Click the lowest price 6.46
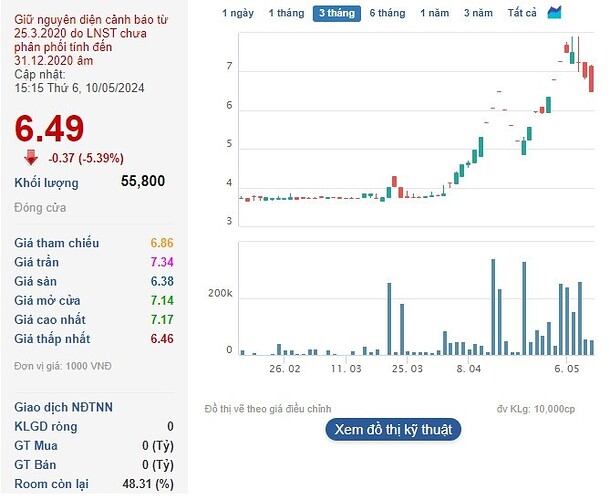 pyautogui.click(x=162, y=339)
